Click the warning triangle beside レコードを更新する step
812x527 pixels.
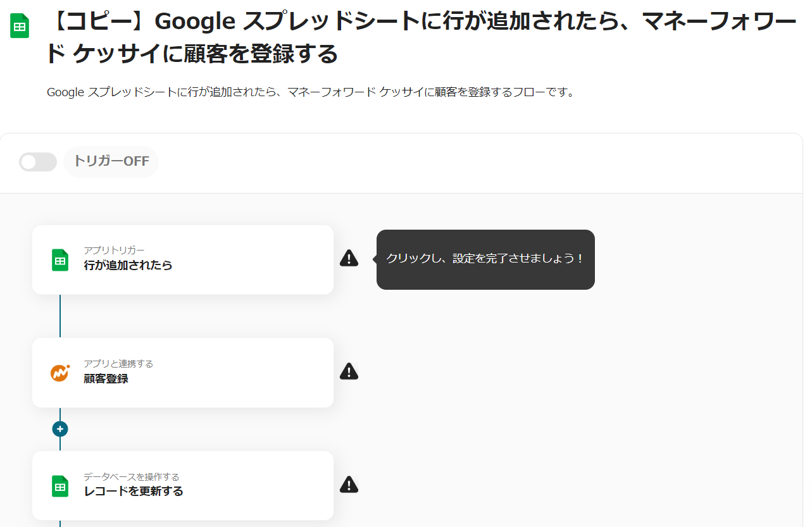(349, 485)
